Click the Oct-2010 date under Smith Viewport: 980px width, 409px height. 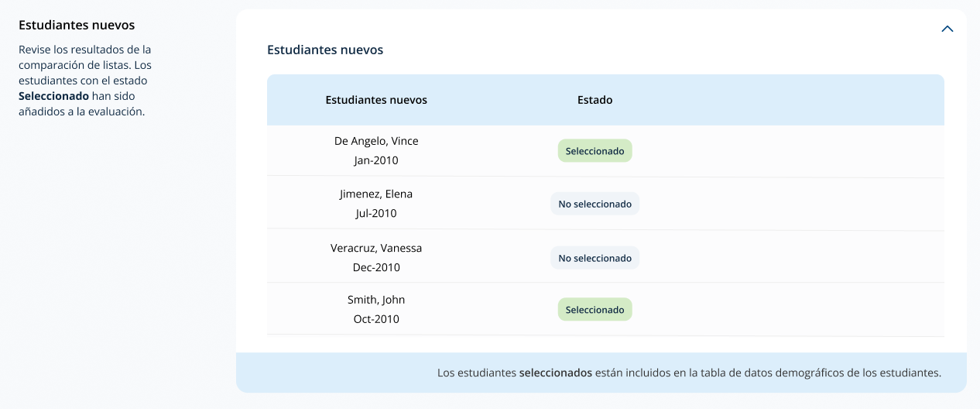376,319
